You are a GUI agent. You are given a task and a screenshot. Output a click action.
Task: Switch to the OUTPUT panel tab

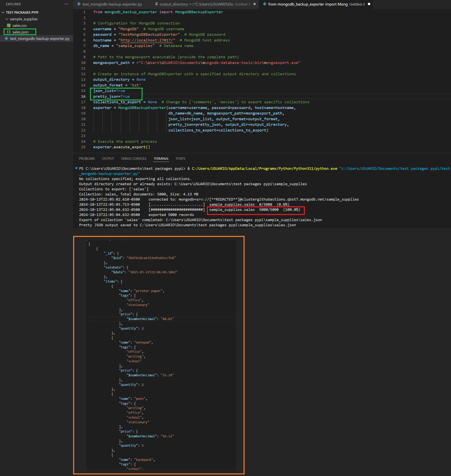coord(108,159)
